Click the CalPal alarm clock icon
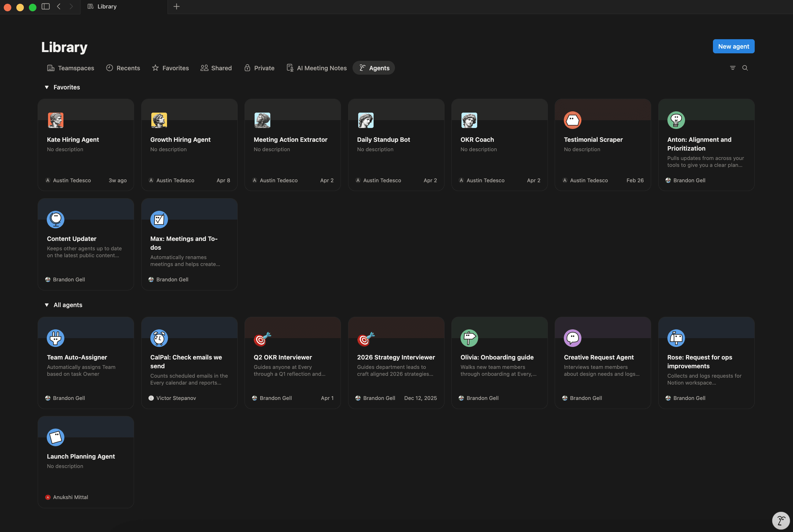 tap(159, 338)
